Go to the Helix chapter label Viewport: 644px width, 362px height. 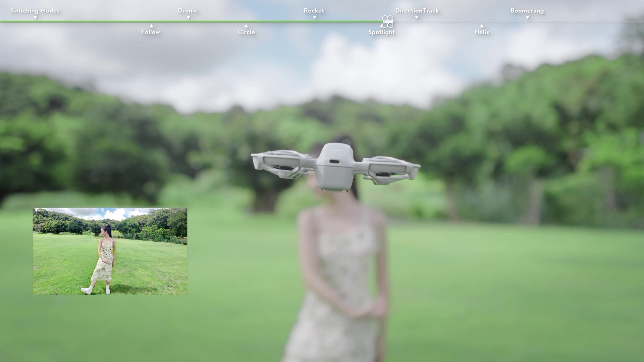482,32
